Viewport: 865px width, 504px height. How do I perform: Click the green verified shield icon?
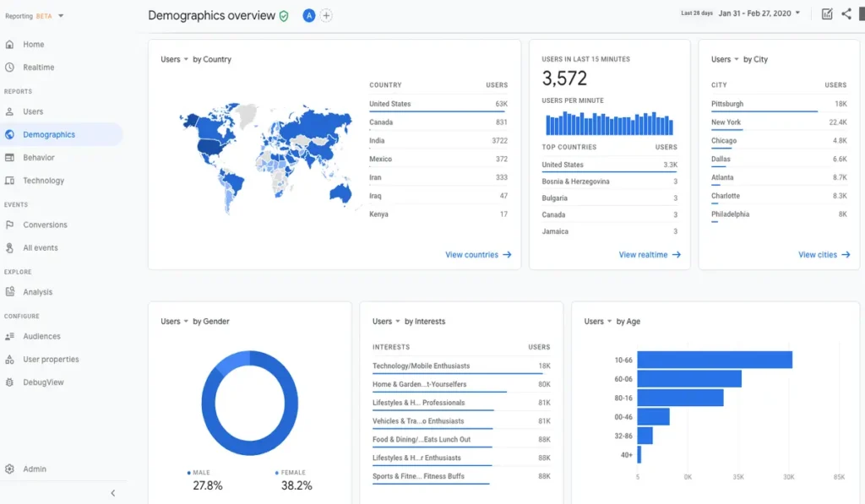click(x=284, y=16)
